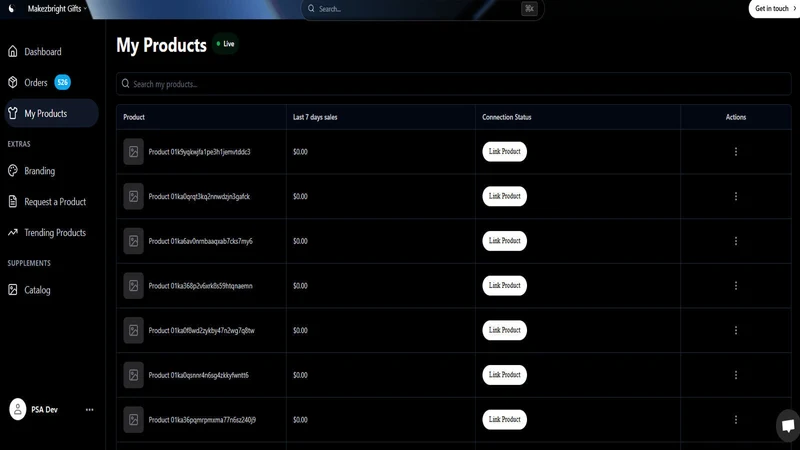This screenshot has height=450, width=800.
Task: Link Product for 01k9yqkwjfa1pe3h1jemvtddc3
Action: click(505, 152)
